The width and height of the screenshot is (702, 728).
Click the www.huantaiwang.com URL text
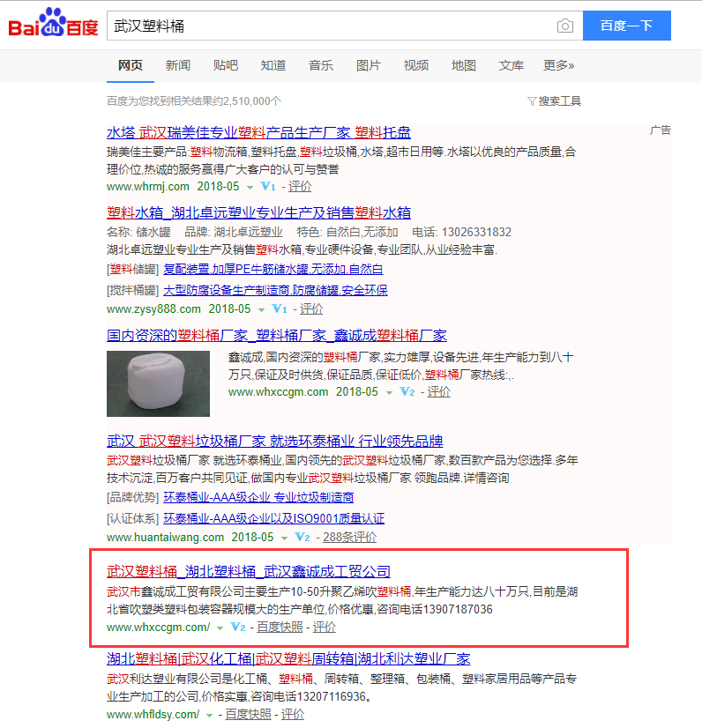coord(166,537)
